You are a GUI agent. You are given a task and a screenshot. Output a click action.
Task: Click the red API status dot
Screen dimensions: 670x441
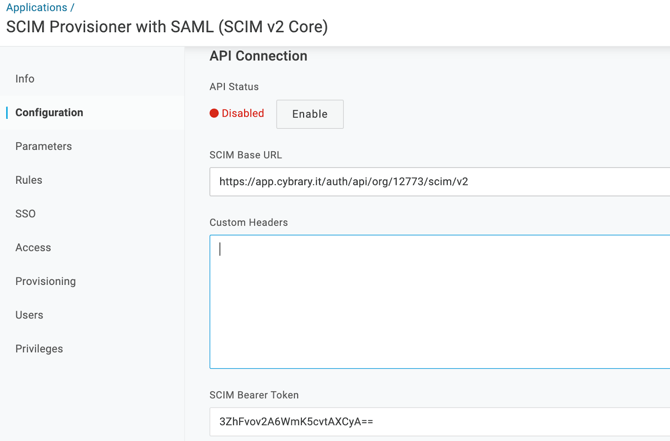click(x=214, y=114)
